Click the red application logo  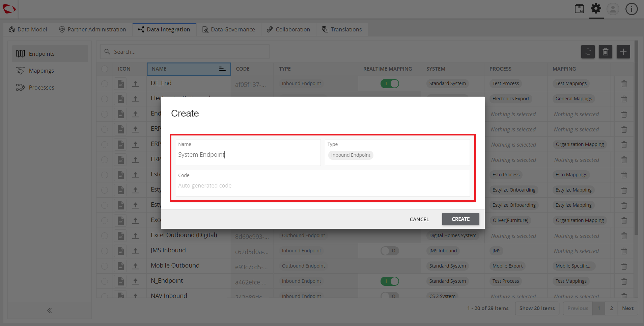pos(9,9)
